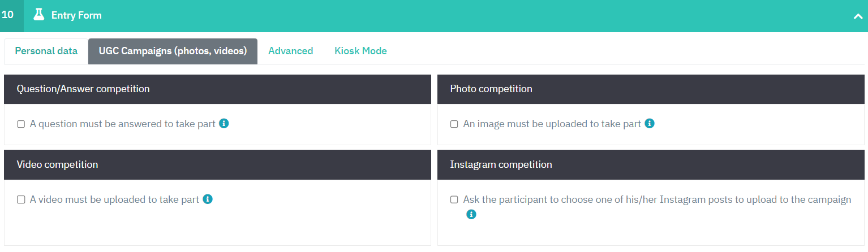The height and width of the screenshot is (252, 868).
Task: Enable the question must be answered checkbox
Action: [x=21, y=124]
